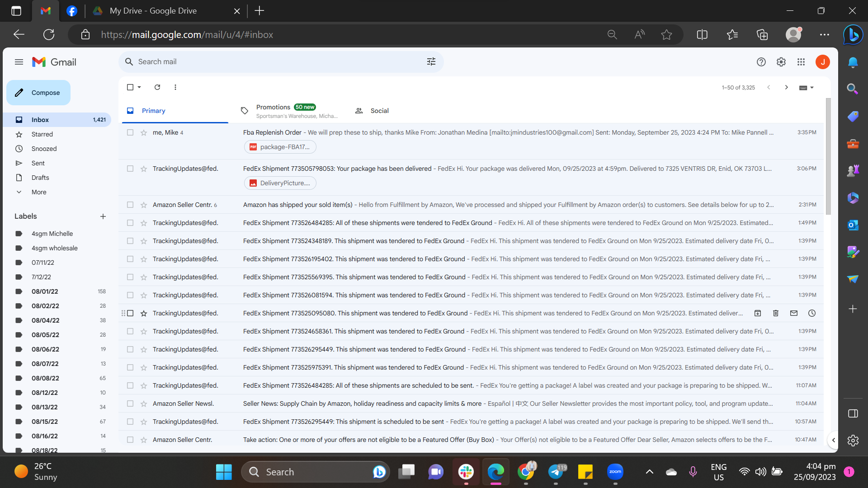
Task: Star the Amazon has shipped your sold items email
Action: 144,205
